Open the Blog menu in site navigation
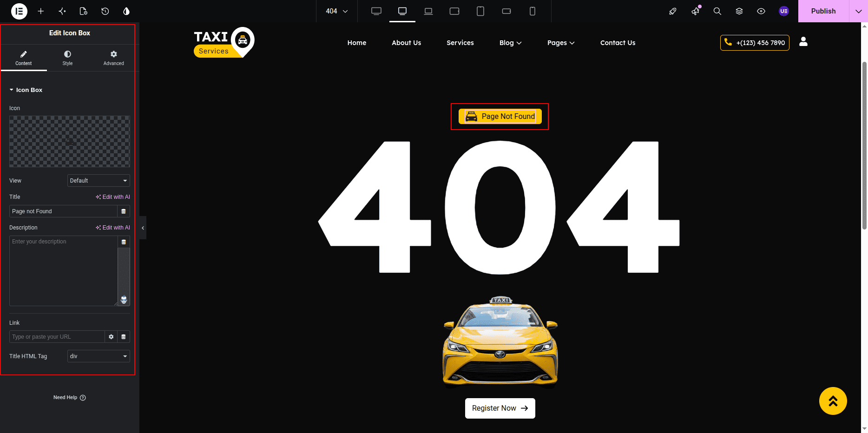The height and width of the screenshot is (433, 868). (510, 43)
